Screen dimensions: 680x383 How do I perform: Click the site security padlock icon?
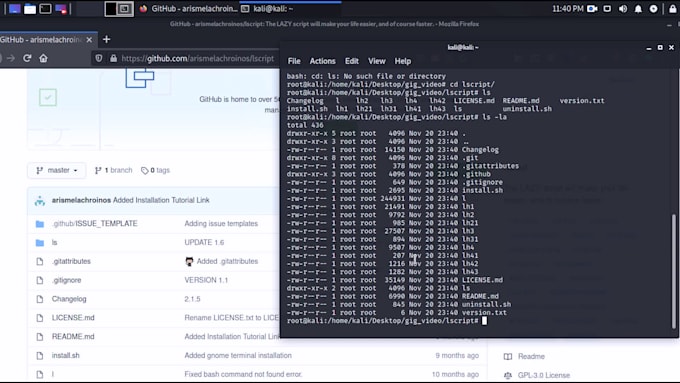(114, 58)
